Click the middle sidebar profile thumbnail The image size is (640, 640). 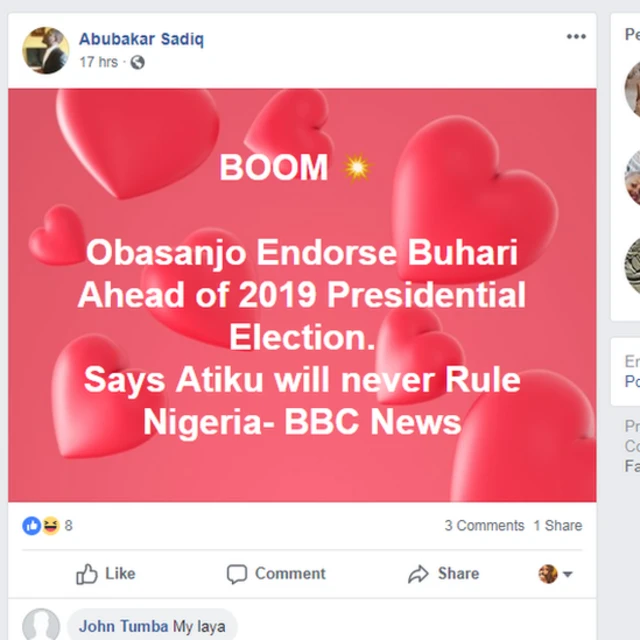click(x=632, y=178)
